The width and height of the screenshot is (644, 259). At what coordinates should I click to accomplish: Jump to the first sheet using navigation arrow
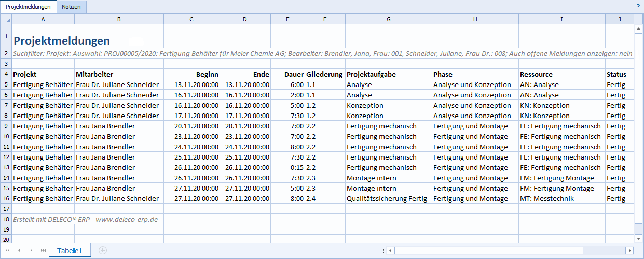(x=7, y=250)
